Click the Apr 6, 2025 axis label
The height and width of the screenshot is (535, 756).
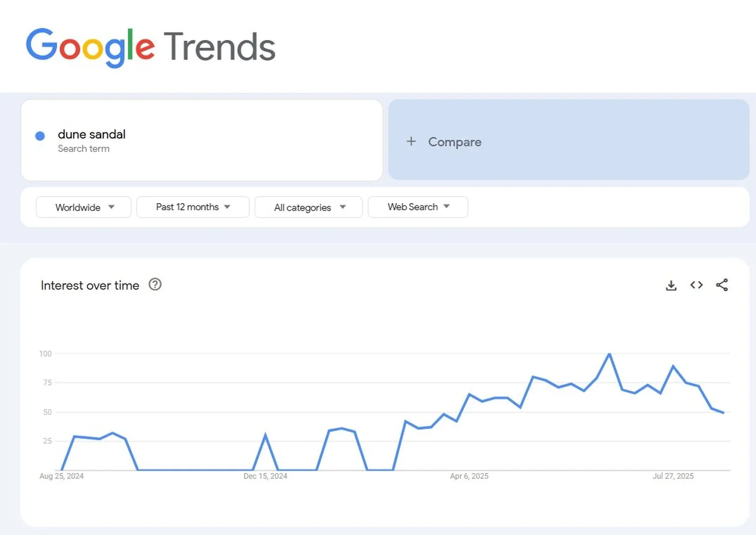coord(469,476)
